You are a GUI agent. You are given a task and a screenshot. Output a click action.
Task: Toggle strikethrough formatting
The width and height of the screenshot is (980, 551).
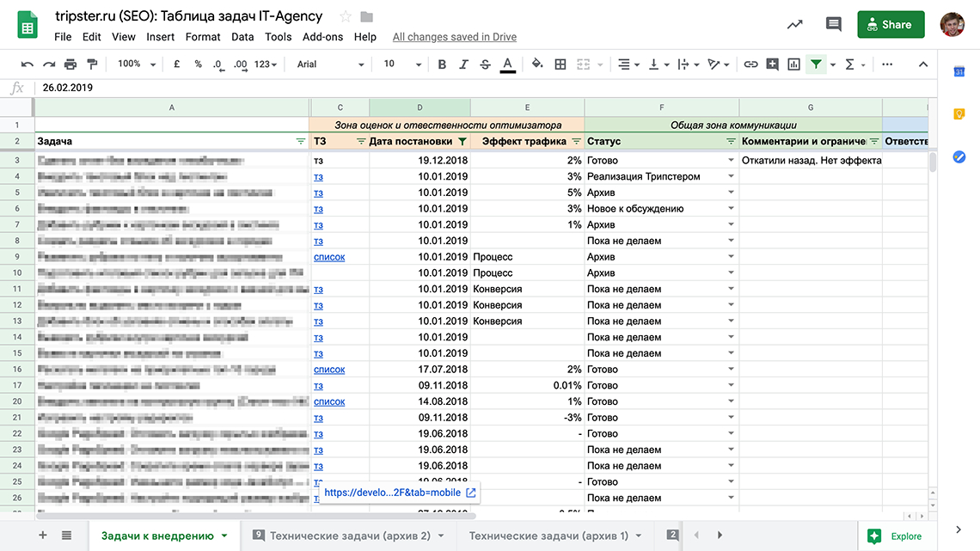click(486, 64)
